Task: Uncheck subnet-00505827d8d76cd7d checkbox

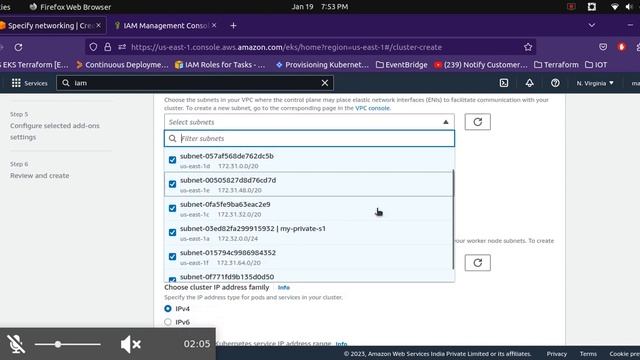Action: (x=172, y=184)
